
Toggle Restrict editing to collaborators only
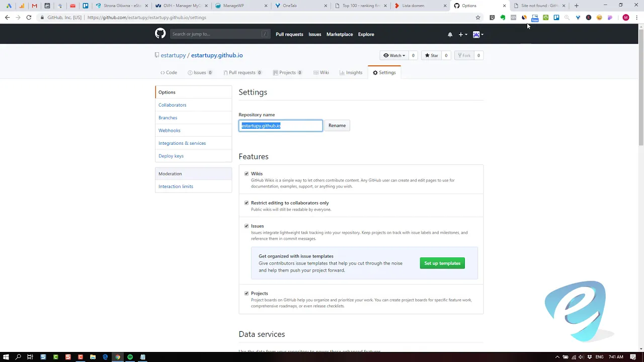click(247, 203)
